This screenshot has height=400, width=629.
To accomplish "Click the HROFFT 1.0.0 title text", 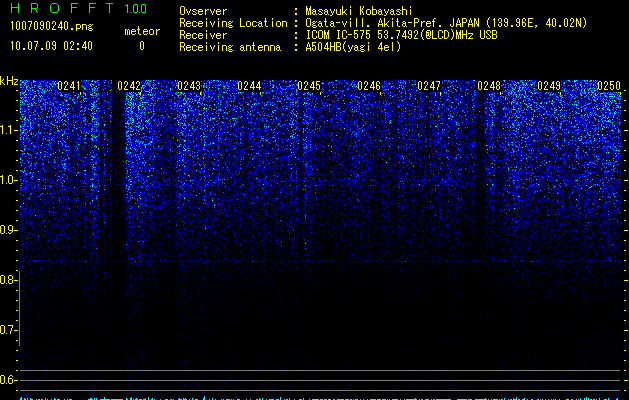I will [x=79, y=8].
